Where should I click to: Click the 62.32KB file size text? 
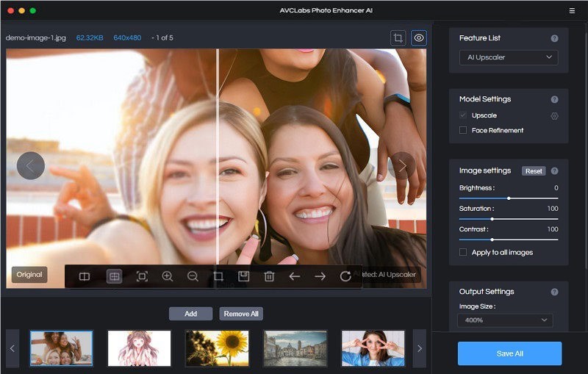click(90, 38)
